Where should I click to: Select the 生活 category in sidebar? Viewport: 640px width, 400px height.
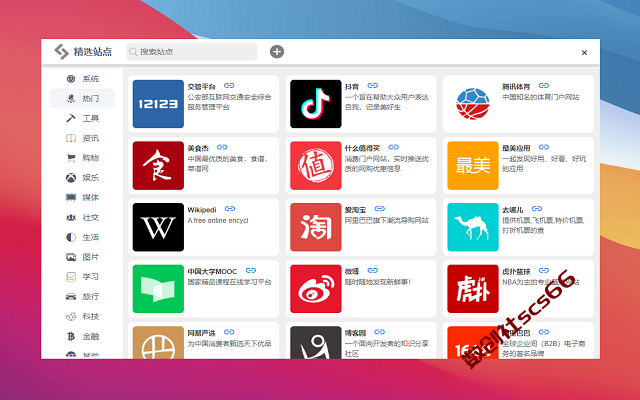click(x=82, y=237)
